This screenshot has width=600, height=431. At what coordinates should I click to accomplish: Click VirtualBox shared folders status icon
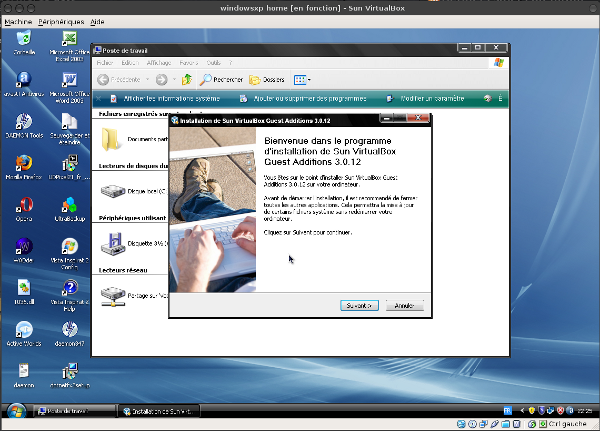coord(505,424)
